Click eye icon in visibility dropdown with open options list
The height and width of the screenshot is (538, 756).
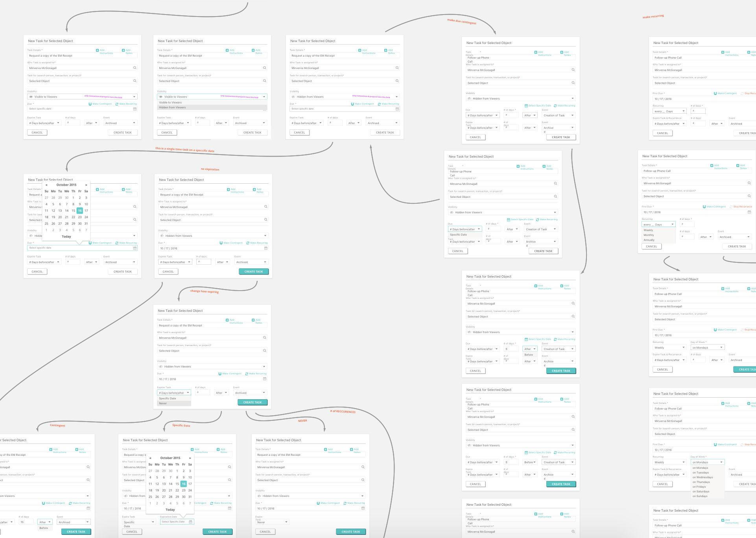pyautogui.click(x=161, y=97)
